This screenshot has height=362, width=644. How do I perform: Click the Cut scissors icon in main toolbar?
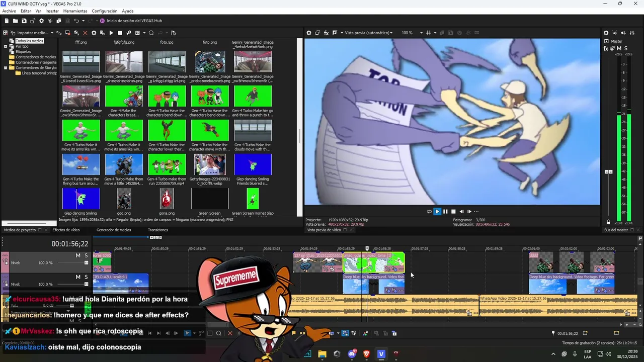tap(50, 21)
